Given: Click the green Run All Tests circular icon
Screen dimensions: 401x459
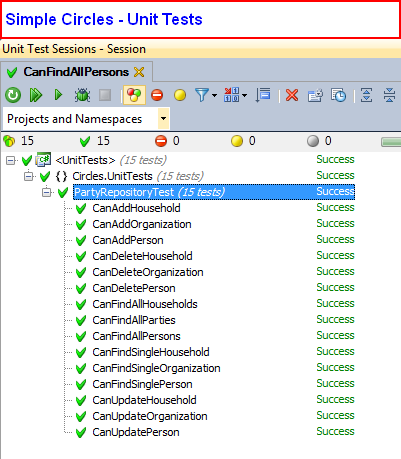Looking at the screenshot, I should (13, 95).
